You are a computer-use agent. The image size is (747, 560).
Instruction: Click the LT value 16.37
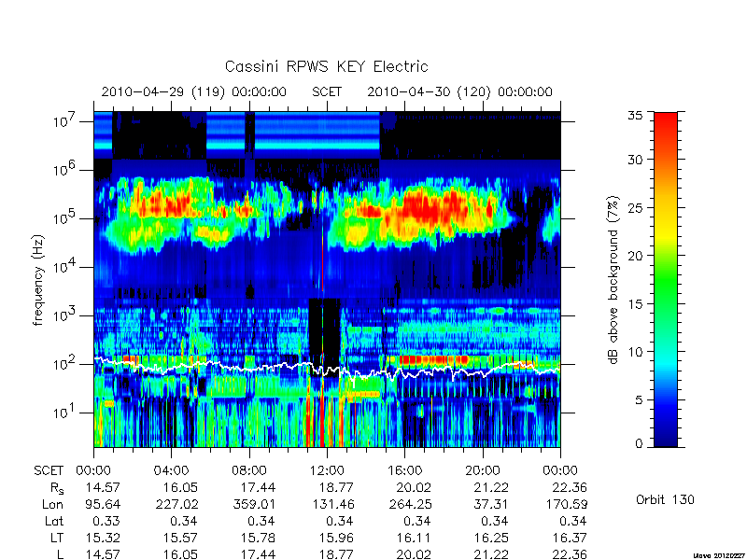point(570,538)
